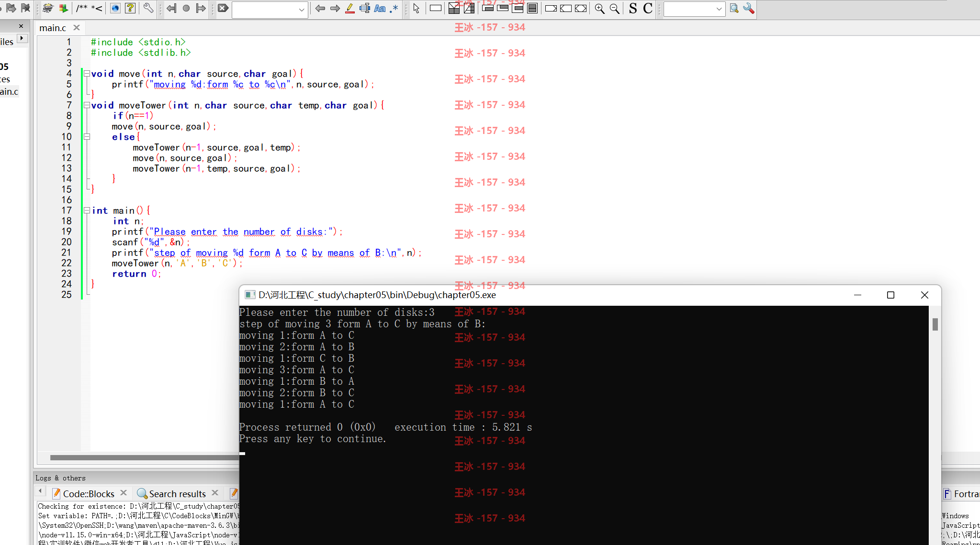This screenshot has height=545, width=980.
Task: Collapse the main function fold marker
Action: tap(87, 211)
